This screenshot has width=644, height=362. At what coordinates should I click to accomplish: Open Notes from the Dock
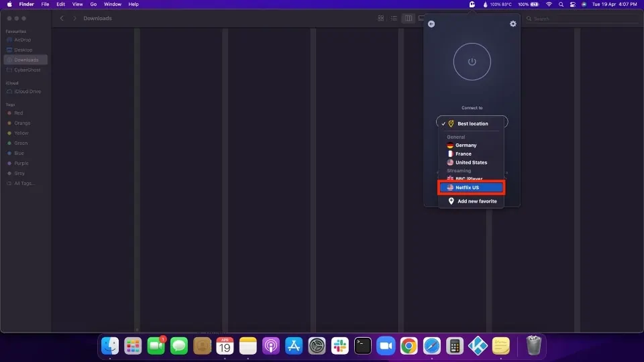click(248, 346)
